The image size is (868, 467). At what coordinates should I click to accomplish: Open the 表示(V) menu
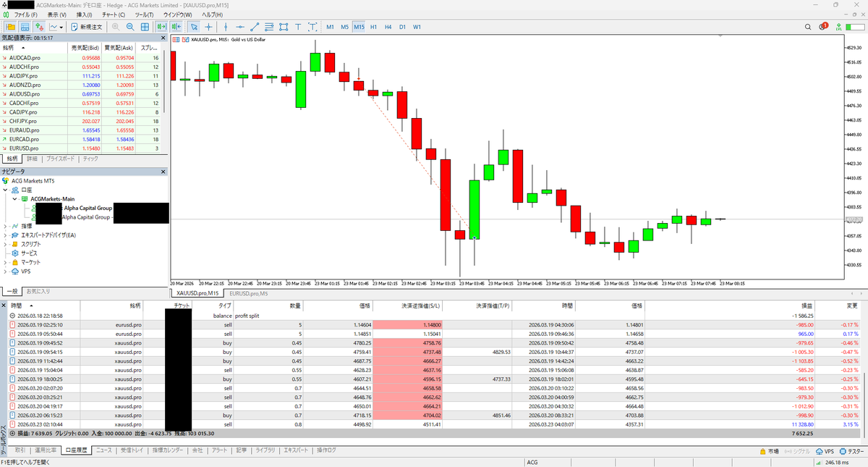click(56, 14)
